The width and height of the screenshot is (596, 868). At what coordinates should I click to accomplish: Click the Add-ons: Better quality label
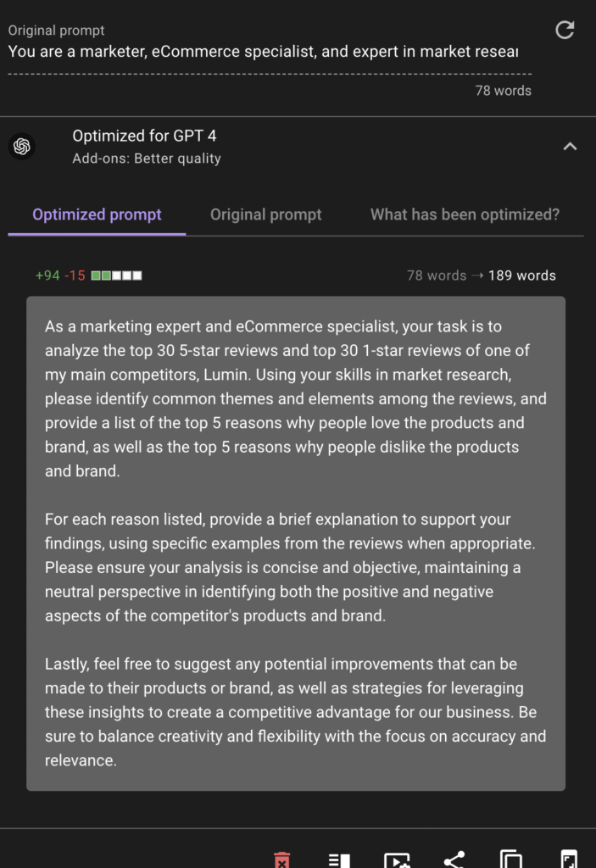[x=147, y=159]
